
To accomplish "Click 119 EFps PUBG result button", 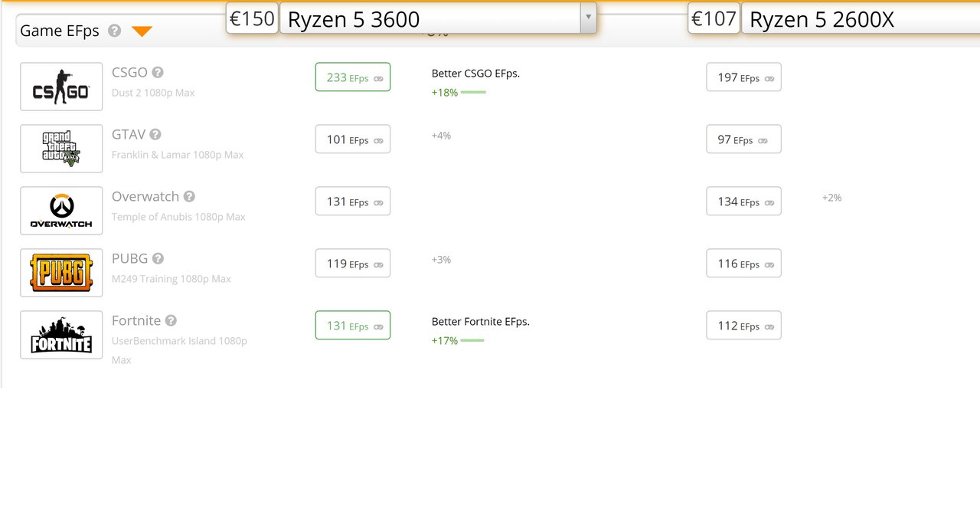I will (353, 264).
